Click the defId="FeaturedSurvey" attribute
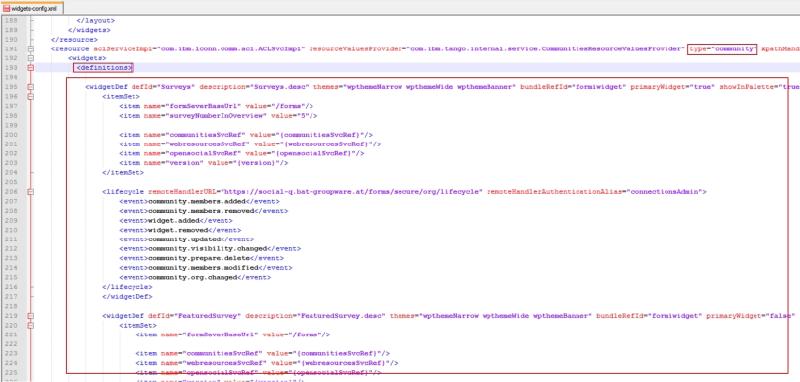The height and width of the screenshot is (382, 800). click(x=194, y=316)
